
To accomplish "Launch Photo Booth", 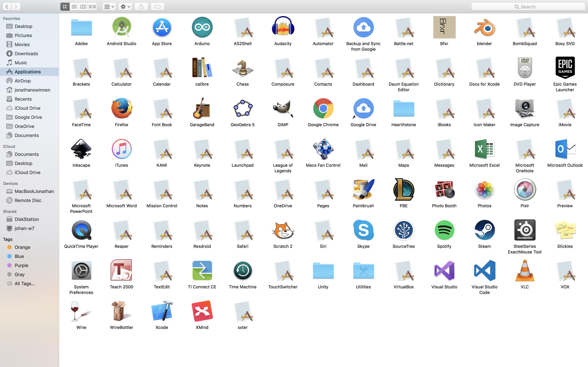I will (x=444, y=190).
